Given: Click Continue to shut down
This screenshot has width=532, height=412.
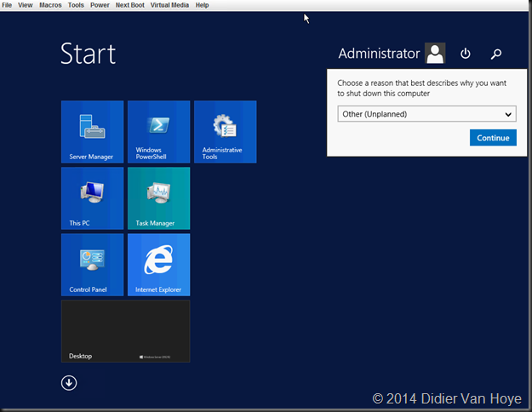Looking at the screenshot, I should 493,138.
